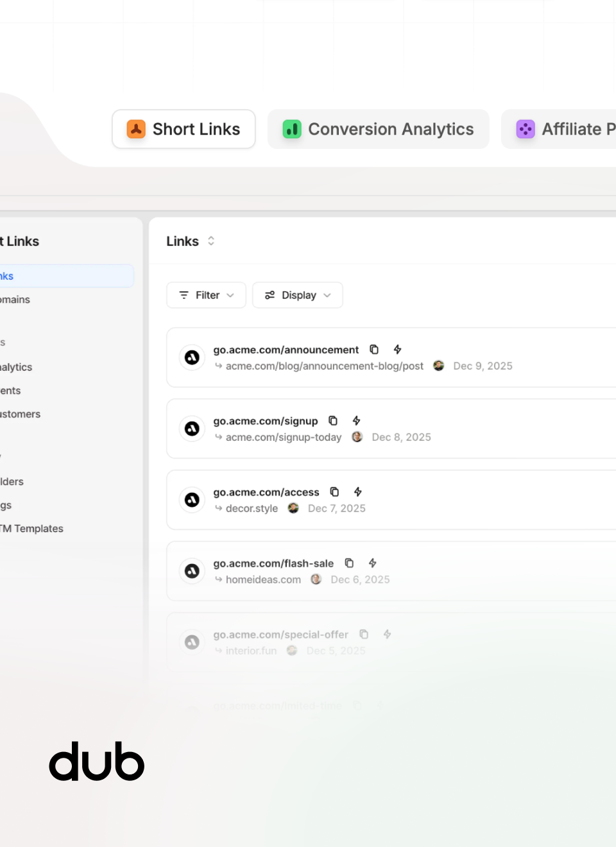Open the Filter dropdown
616x847 pixels.
point(206,295)
